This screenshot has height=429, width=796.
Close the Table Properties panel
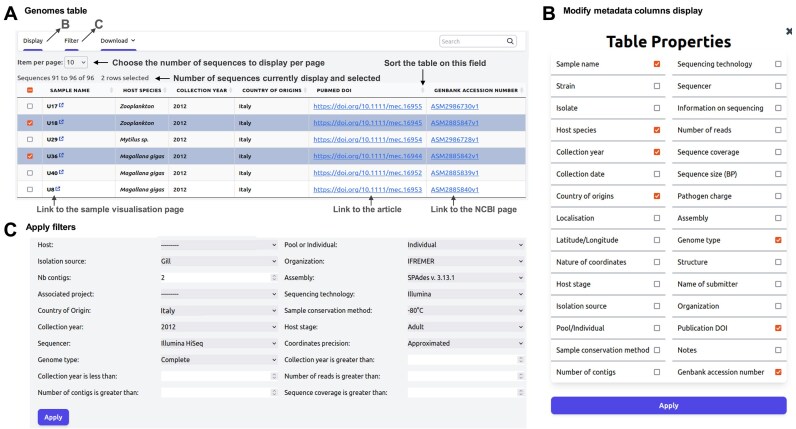789,31
